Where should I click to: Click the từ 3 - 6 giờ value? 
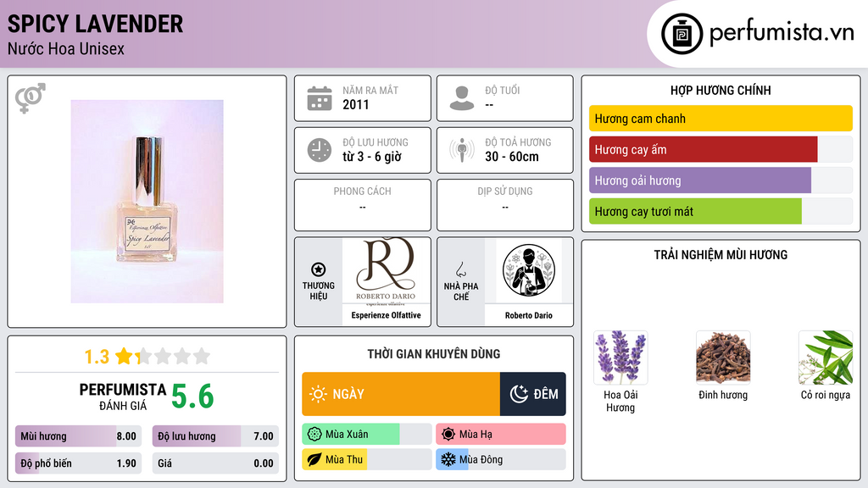372,157
